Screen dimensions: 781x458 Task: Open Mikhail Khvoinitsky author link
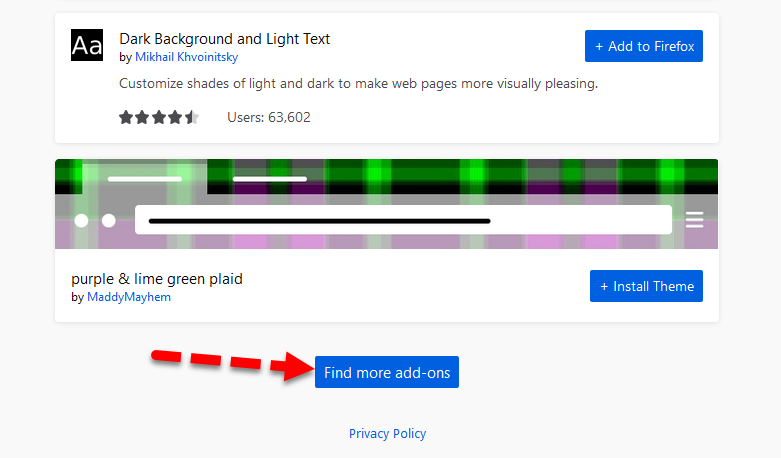[186, 57]
